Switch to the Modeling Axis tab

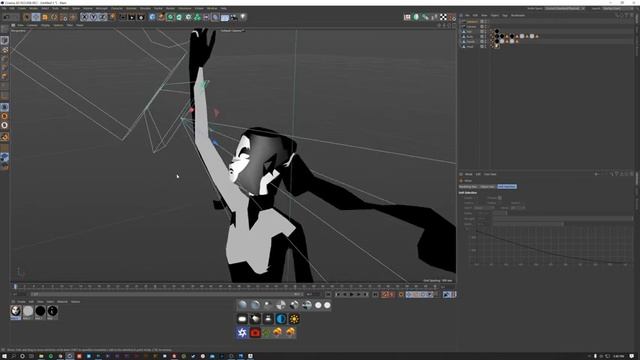[x=468, y=187]
